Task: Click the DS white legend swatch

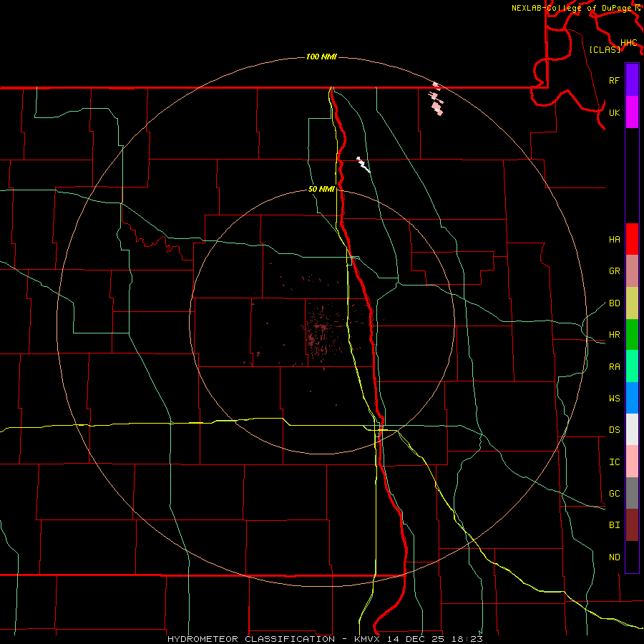Action: (x=632, y=429)
